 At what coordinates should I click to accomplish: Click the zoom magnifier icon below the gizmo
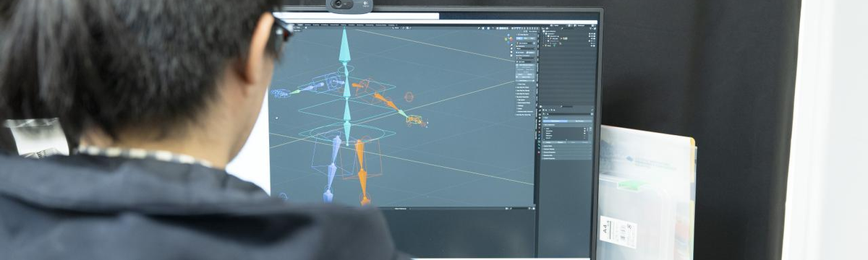[511, 45]
